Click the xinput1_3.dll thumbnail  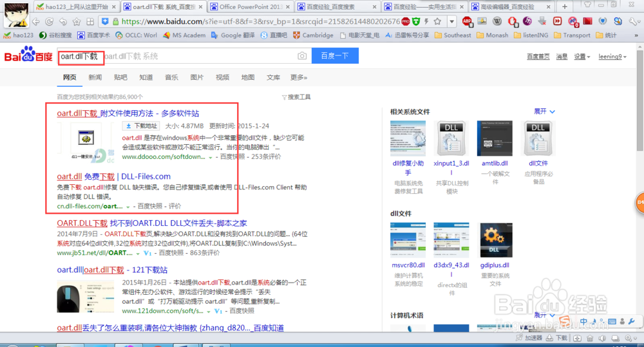(451, 138)
